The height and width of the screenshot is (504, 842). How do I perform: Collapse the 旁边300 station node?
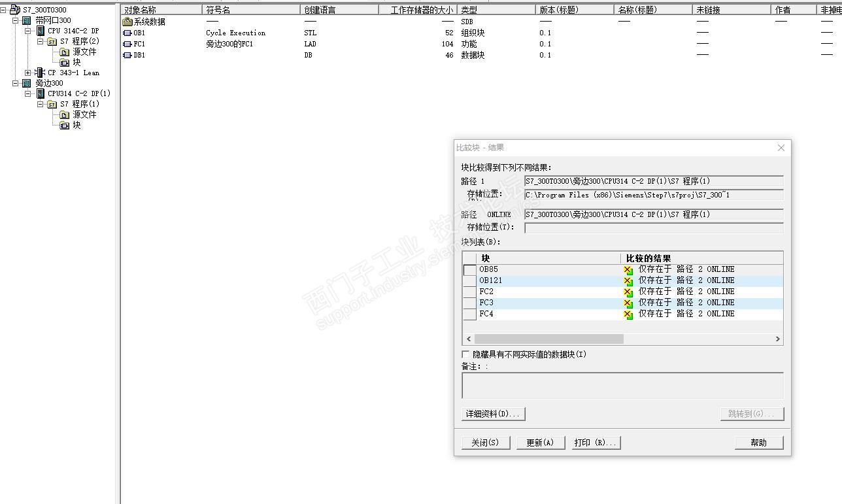click(16, 83)
